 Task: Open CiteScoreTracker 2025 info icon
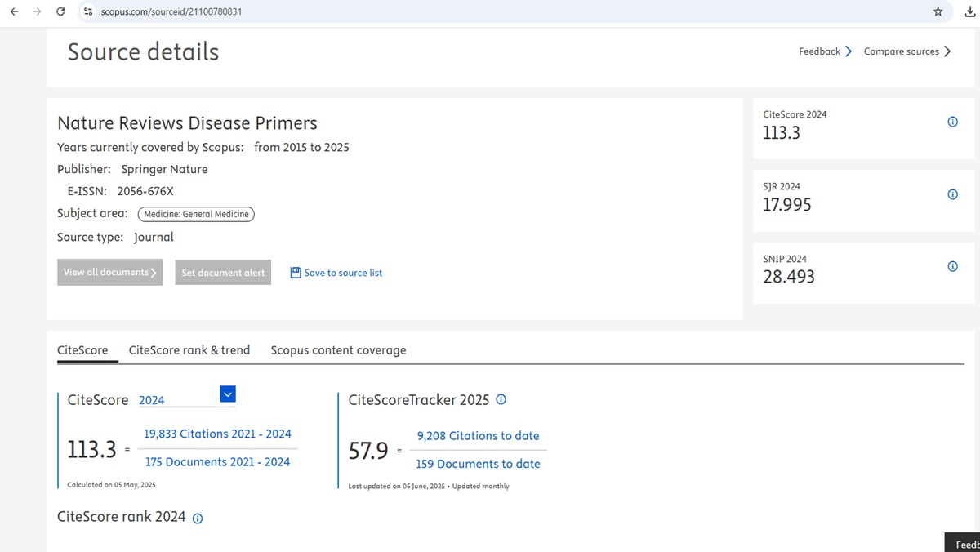pyautogui.click(x=501, y=400)
